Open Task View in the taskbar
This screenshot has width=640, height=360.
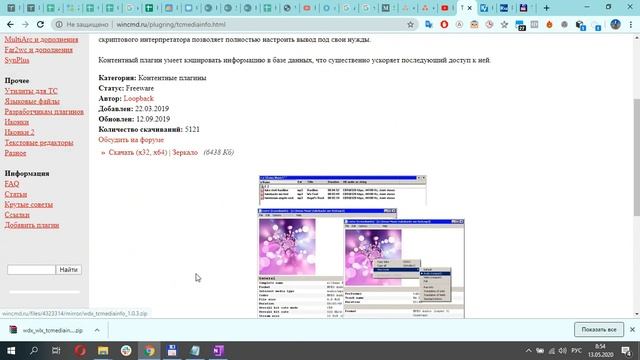(56, 351)
